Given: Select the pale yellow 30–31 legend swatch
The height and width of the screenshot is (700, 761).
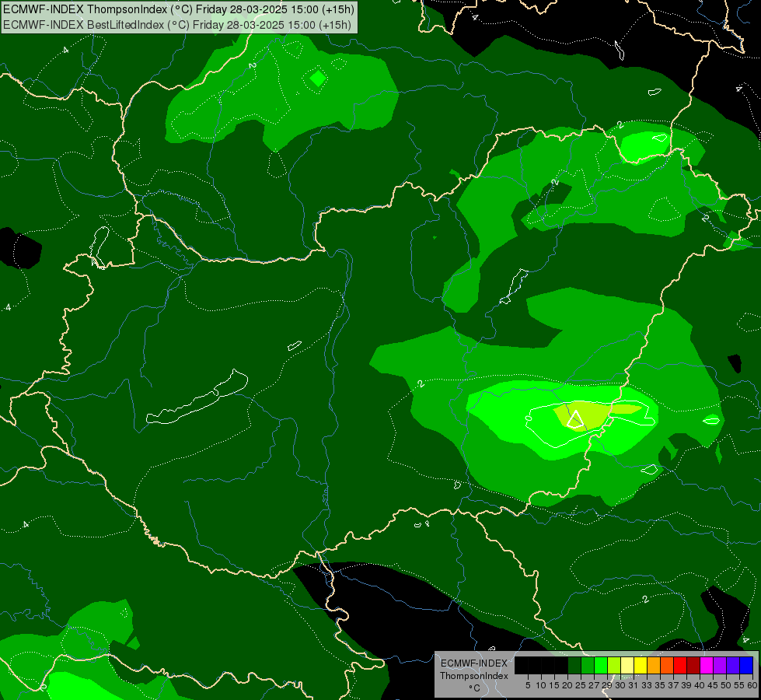Looking at the screenshot, I should coord(627,665).
